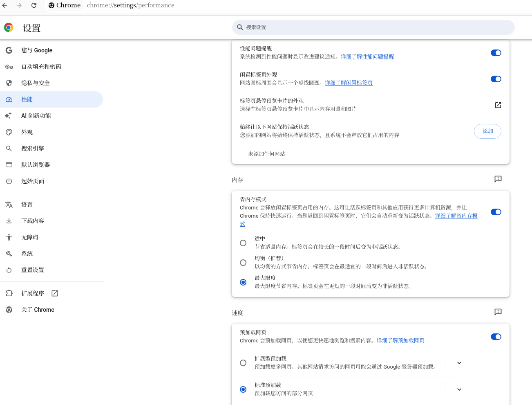Send feedback for the 速度 section
Image resolution: width=532 pixels, height=405 pixels.
[x=498, y=312]
